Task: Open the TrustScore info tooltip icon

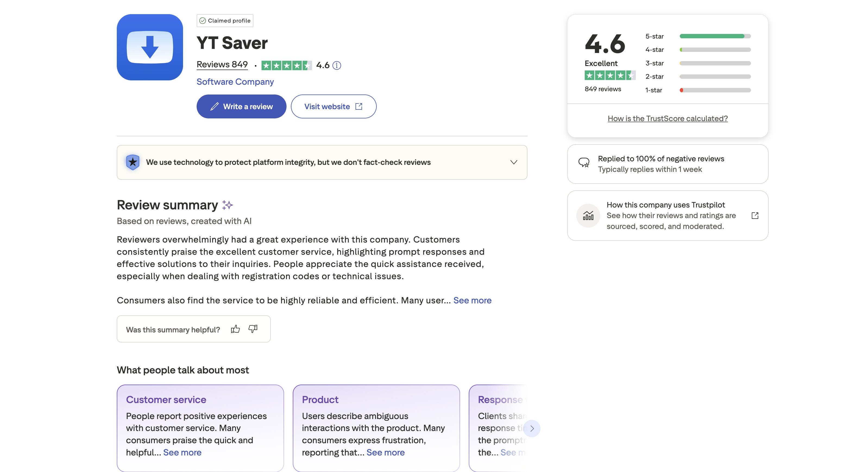Action: tap(336, 65)
